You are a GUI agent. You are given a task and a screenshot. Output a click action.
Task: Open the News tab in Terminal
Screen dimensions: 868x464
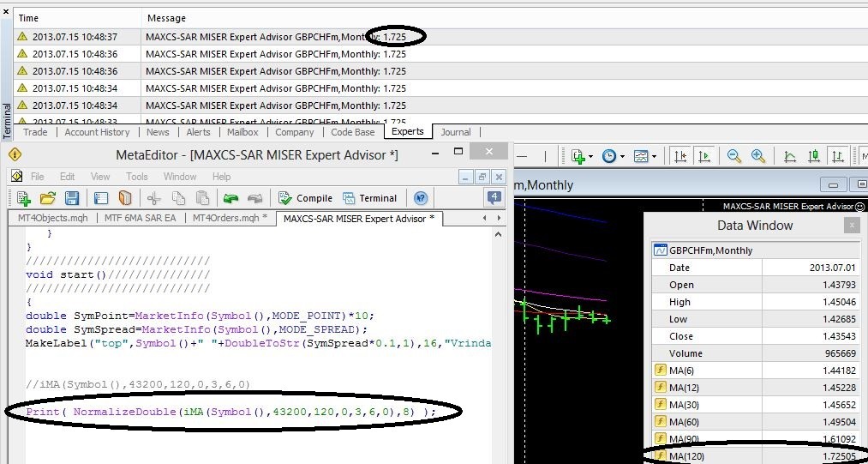click(x=158, y=132)
